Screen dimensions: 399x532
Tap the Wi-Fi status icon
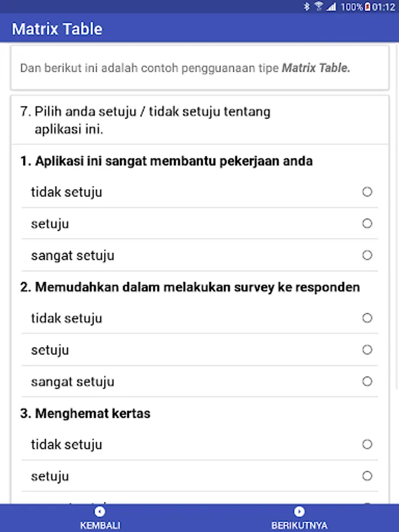click(319, 7)
